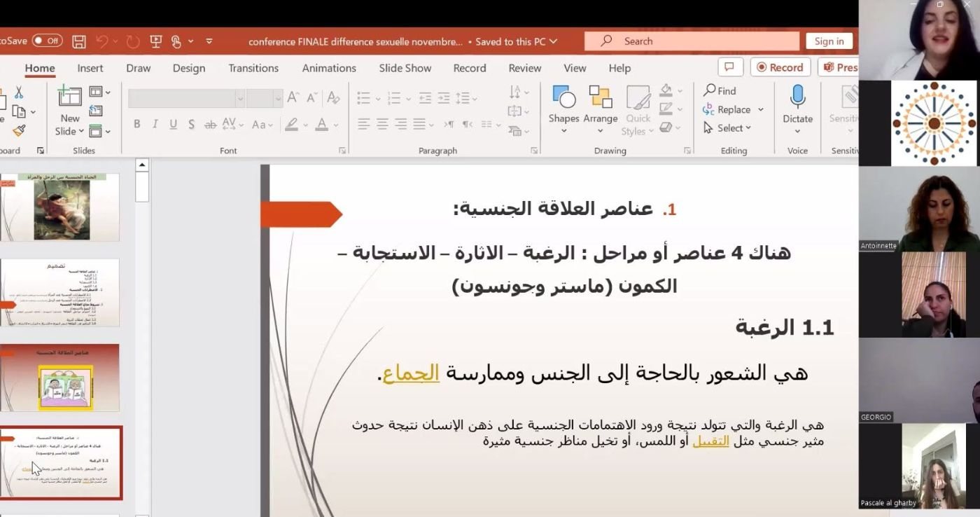
Task: Click Find in Editing group
Action: pyautogui.click(x=720, y=91)
